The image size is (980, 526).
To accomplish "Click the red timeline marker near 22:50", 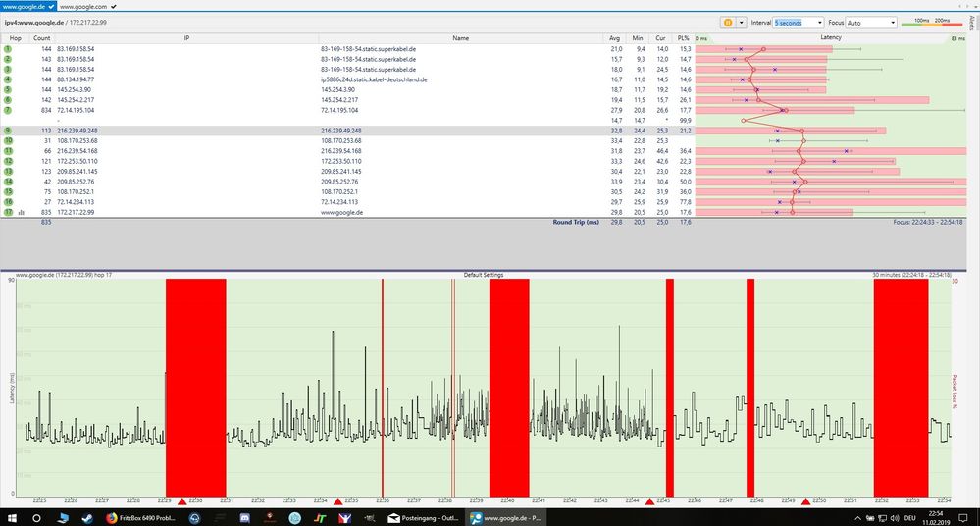I will tap(805, 501).
